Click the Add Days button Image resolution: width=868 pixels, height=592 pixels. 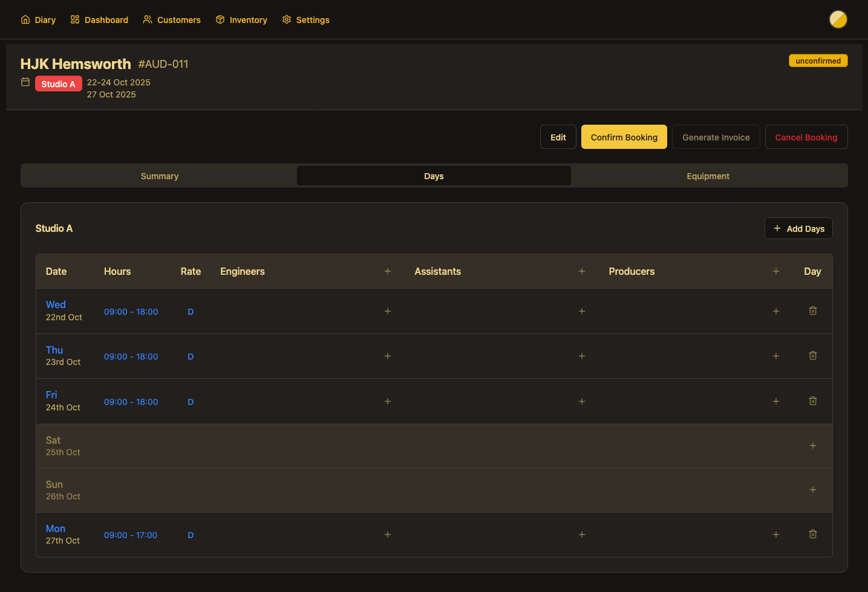pos(798,229)
